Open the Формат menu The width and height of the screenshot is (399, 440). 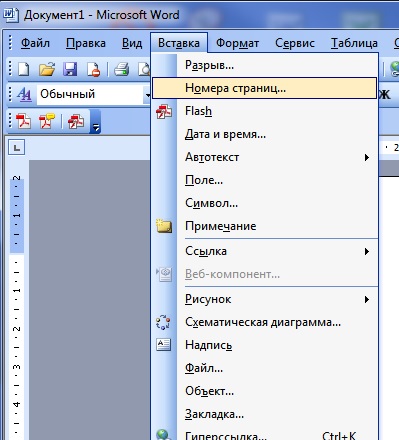coord(237,43)
